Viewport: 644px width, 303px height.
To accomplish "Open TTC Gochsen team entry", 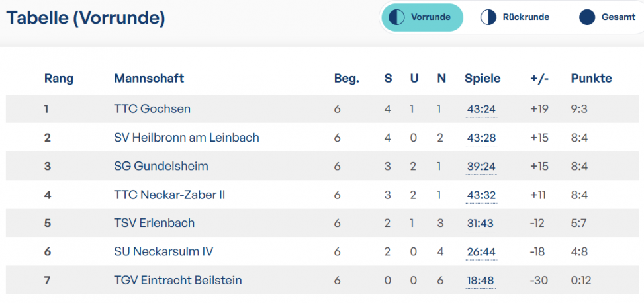I will (x=152, y=109).
